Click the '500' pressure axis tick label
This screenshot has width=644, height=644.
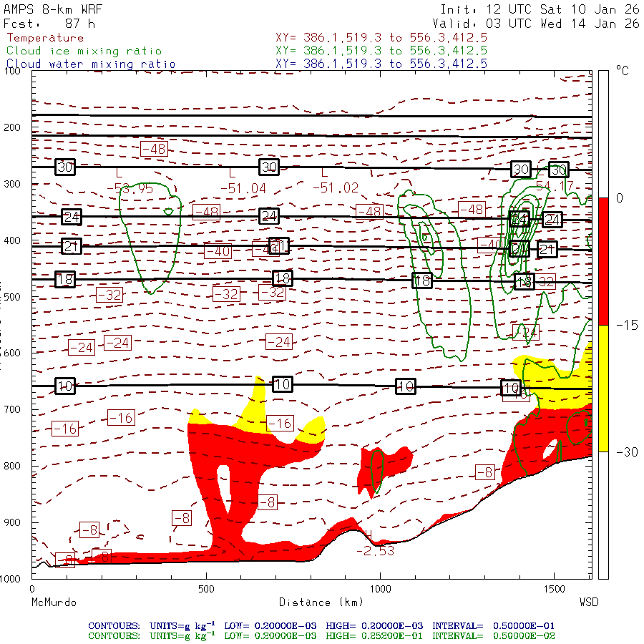(x=12, y=296)
